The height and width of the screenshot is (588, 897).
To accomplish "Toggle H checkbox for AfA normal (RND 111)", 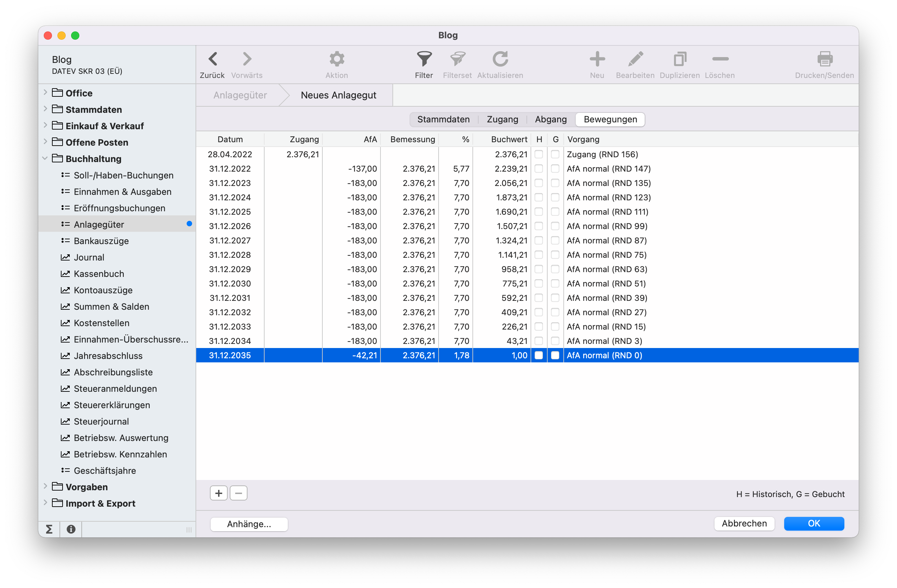I will (x=539, y=212).
